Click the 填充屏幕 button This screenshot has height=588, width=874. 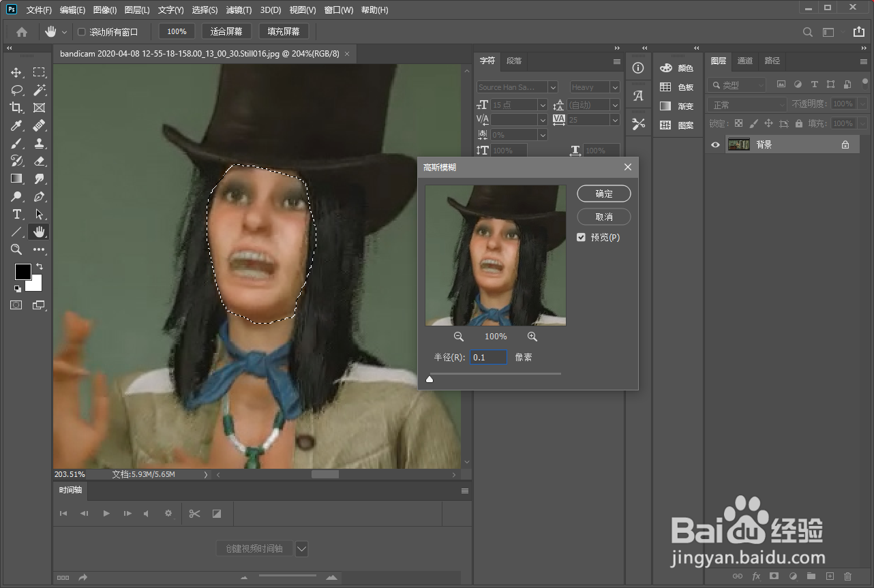click(284, 31)
